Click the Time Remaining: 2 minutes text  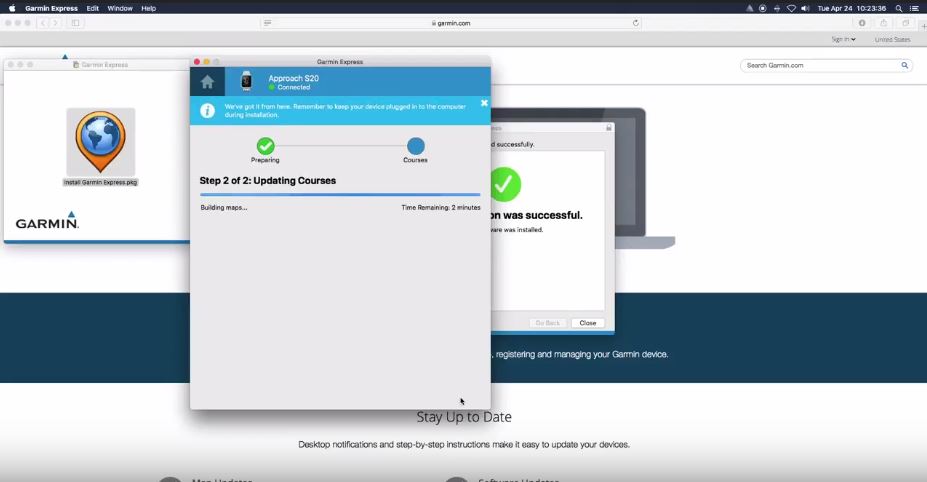pos(441,208)
